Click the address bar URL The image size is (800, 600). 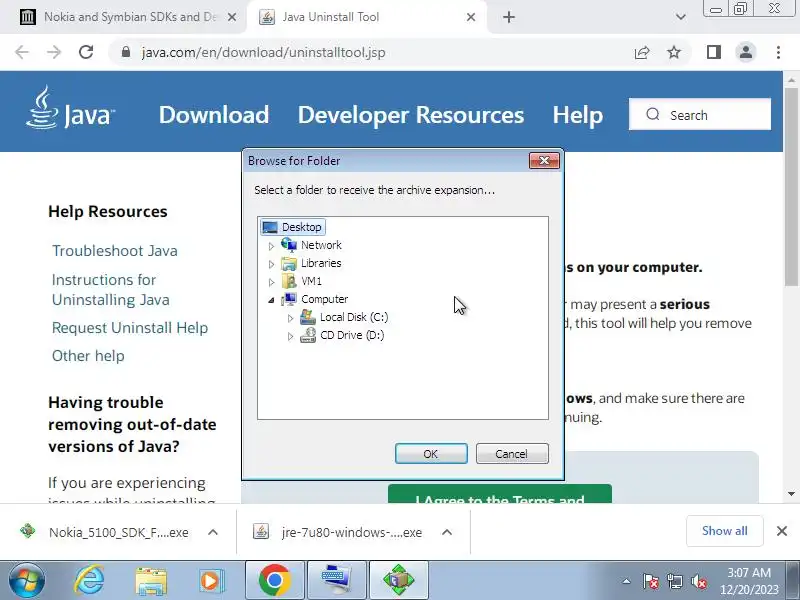[263, 53]
